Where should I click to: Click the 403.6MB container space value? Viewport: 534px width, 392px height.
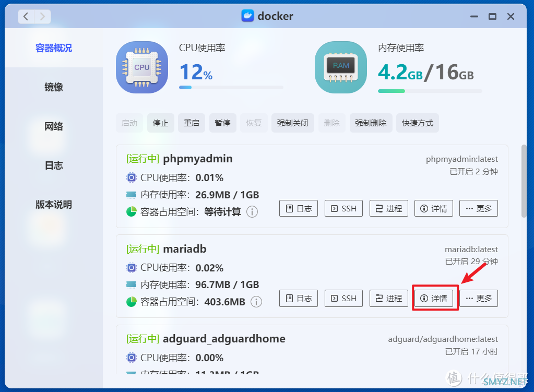[x=225, y=302]
